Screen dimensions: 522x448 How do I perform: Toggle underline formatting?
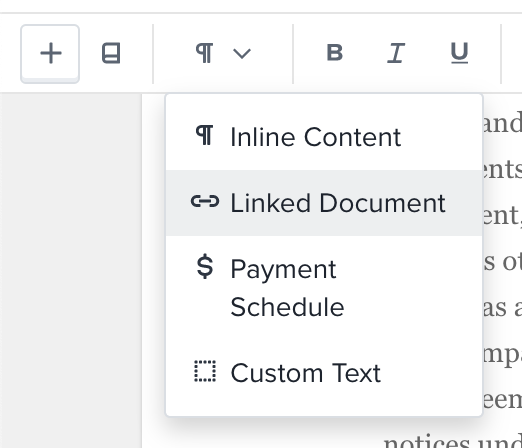tap(459, 53)
